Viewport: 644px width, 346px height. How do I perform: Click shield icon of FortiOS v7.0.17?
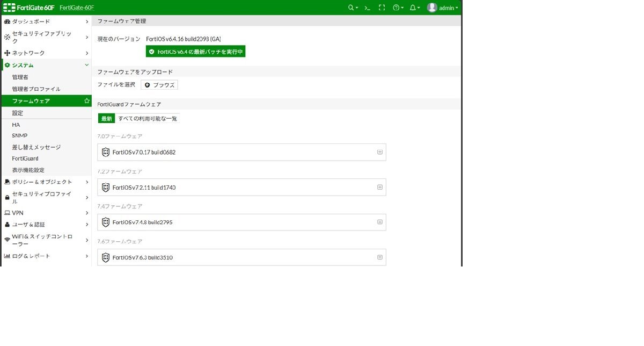click(106, 152)
